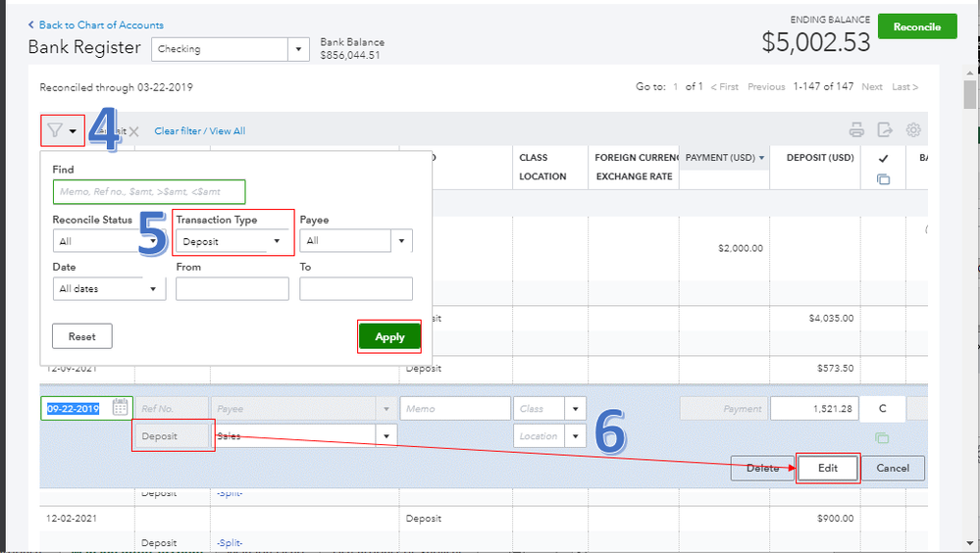Click the print register icon
This screenshot has height=553, width=980.
(x=856, y=130)
